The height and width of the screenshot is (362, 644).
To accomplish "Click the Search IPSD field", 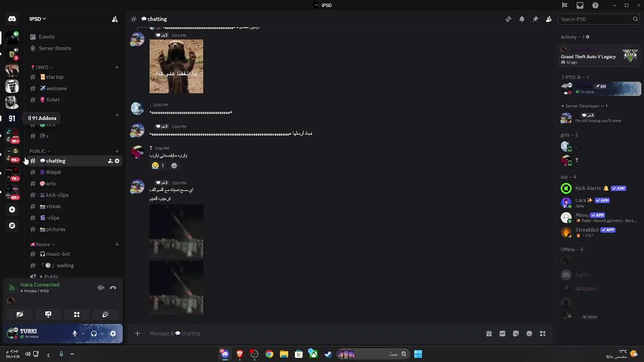I will pyautogui.click(x=599, y=19).
